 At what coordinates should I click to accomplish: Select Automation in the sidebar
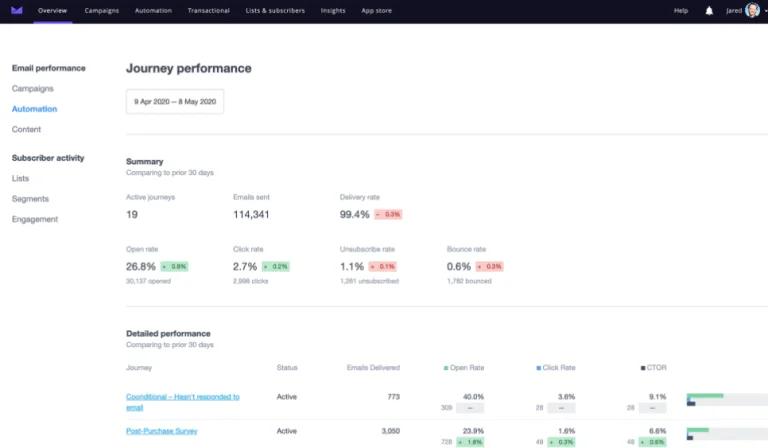(34, 109)
